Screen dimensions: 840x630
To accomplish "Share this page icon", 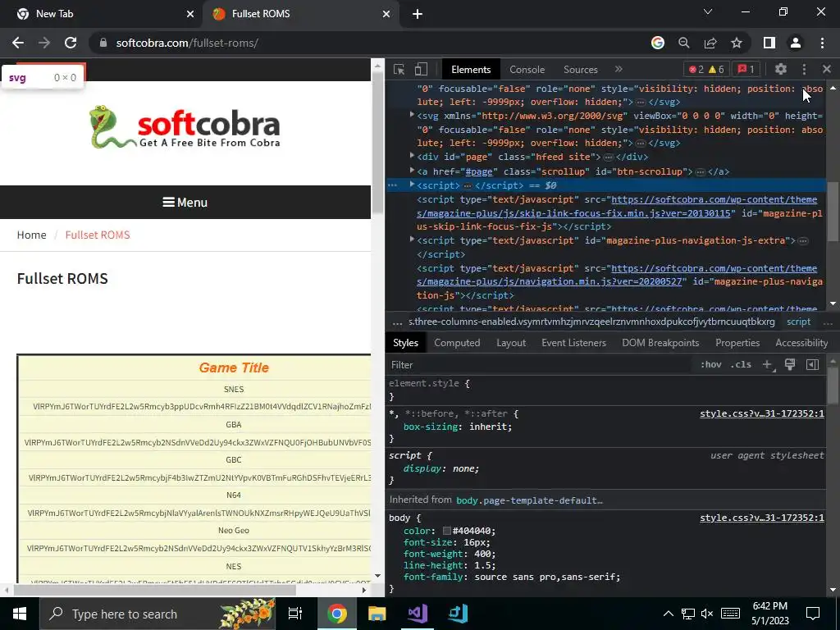I will coord(710,43).
